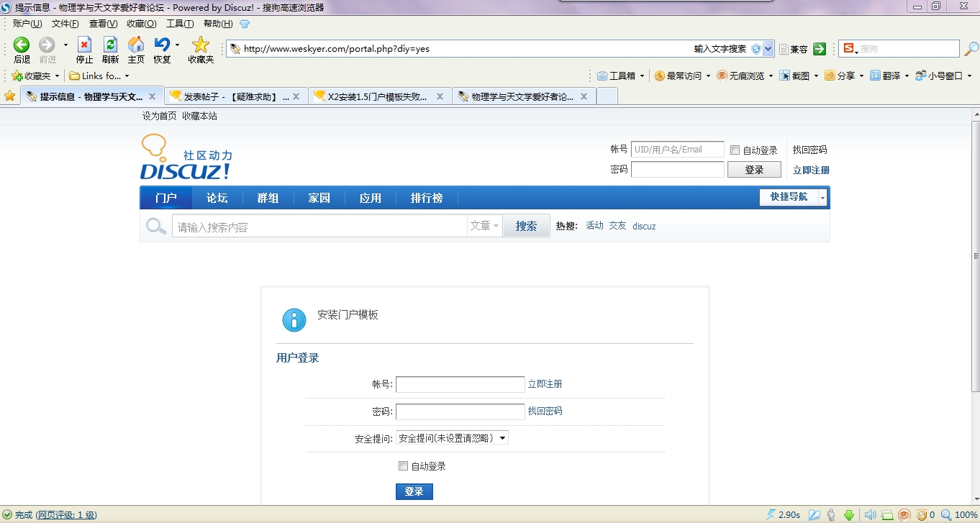Viewport: 980px width, 523px height.
Task: Focus the form 密码 input field
Action: point(460,411)
